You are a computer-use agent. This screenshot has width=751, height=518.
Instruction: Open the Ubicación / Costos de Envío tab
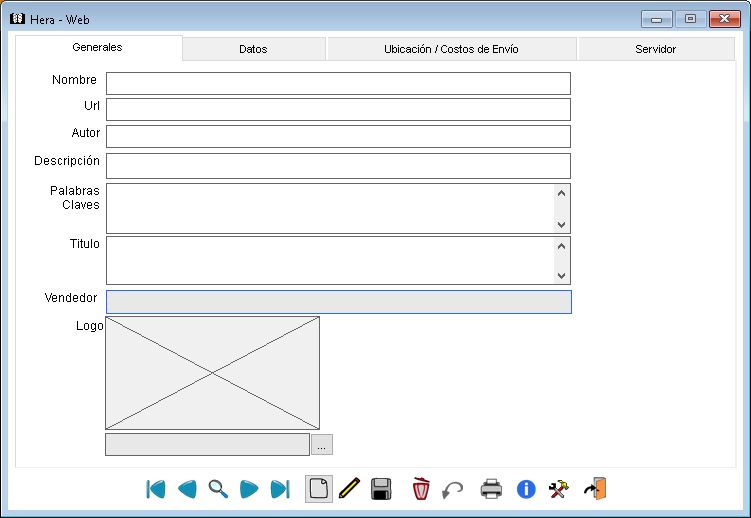pyautogui.click(x=451, y=49)
